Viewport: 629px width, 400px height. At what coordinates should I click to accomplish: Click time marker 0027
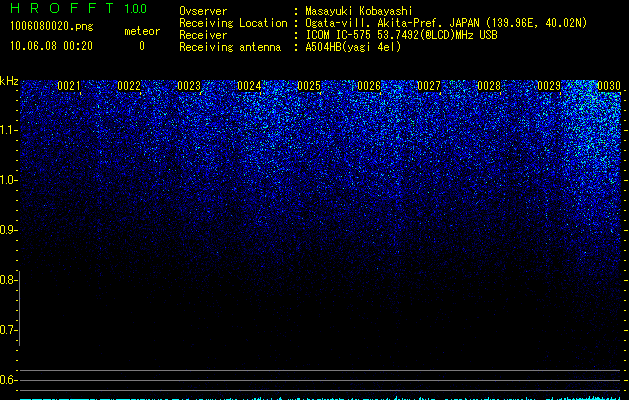click(x=429, y=86)
